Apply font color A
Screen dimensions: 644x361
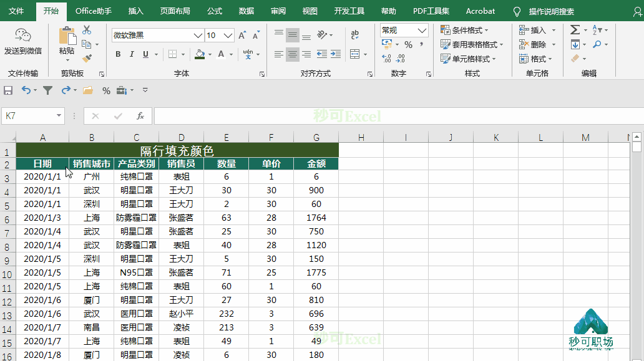click(x=221, y=54)
